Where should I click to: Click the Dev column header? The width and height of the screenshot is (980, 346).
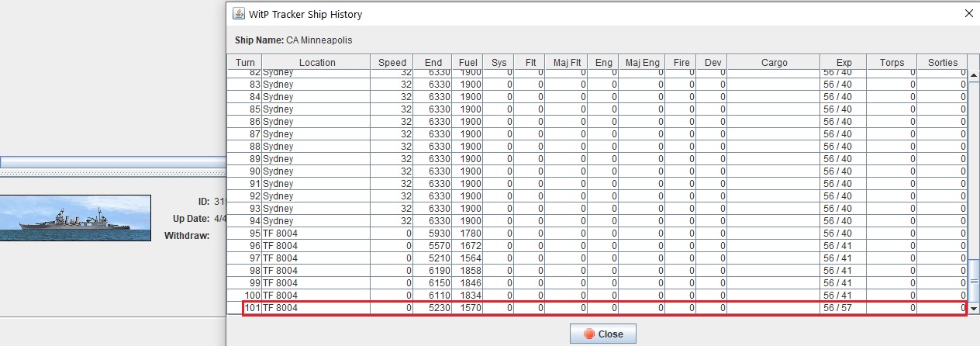point(712,63)
